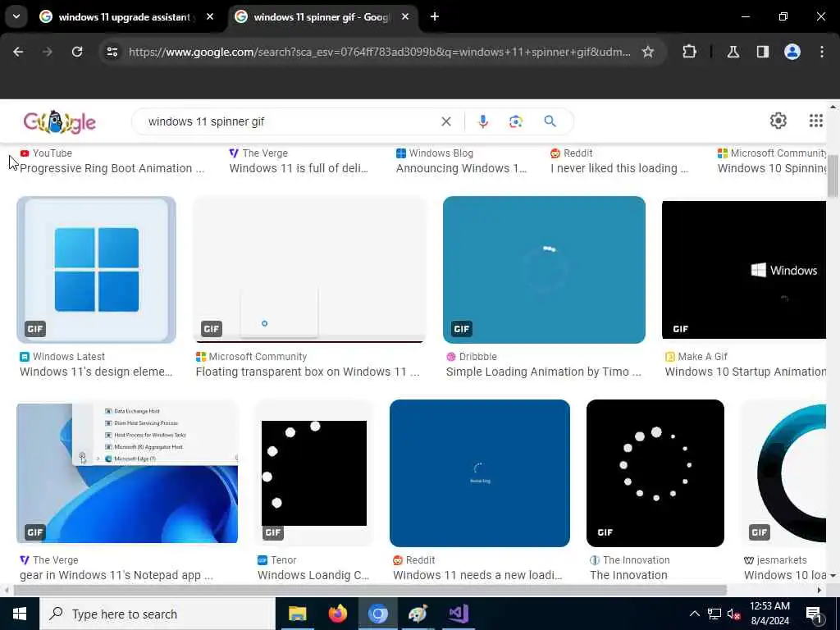The image size is (840, 630).
Task: Open the Google apps grid
Action: tap(815, 121)
